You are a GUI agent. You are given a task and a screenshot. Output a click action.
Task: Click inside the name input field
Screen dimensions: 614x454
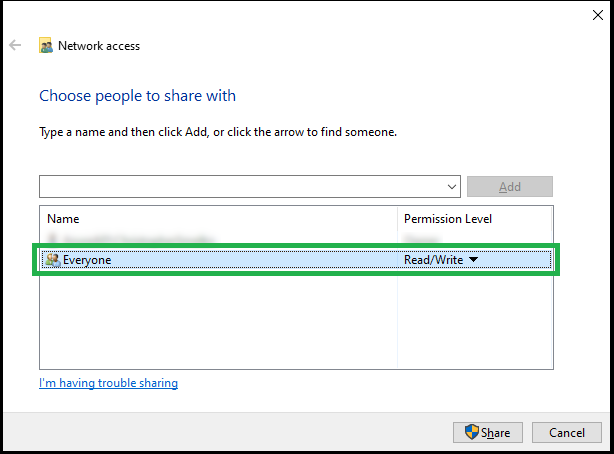click(242, 186)
